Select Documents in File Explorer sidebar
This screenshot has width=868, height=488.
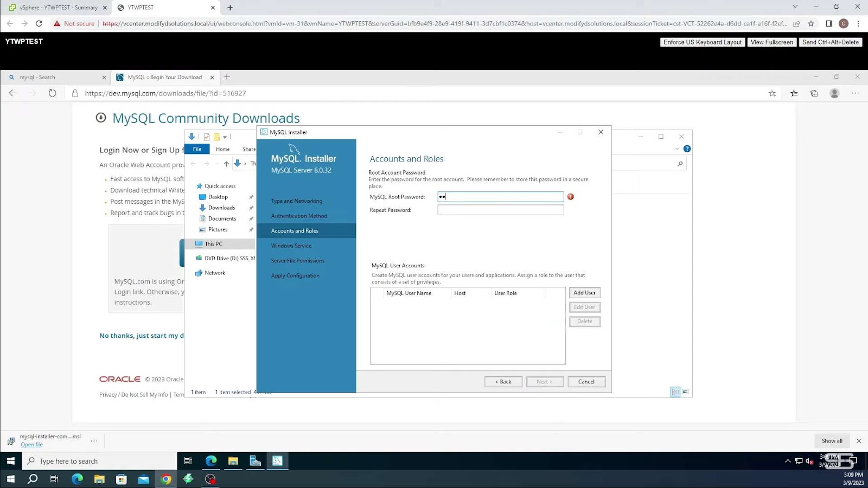[222, 219]
